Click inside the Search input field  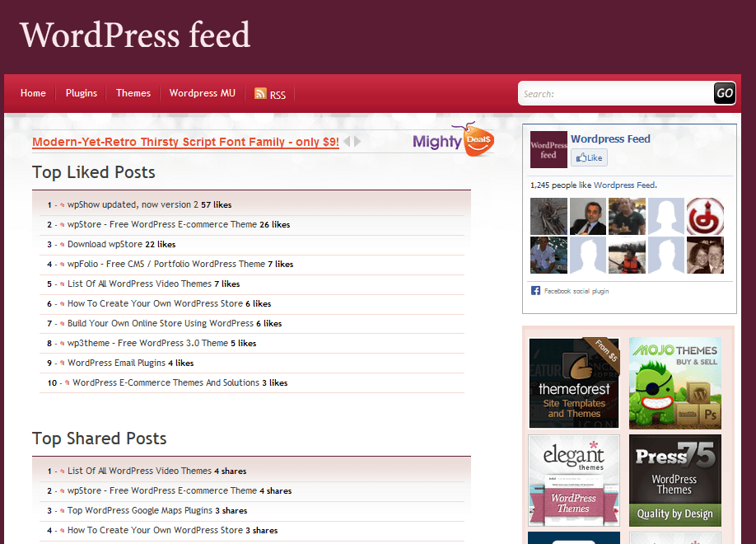click(x=616, y=93)
